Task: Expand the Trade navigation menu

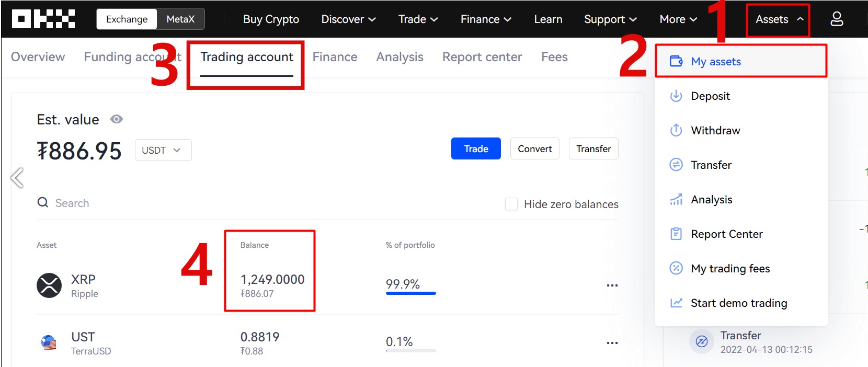Action: [418, 19]
